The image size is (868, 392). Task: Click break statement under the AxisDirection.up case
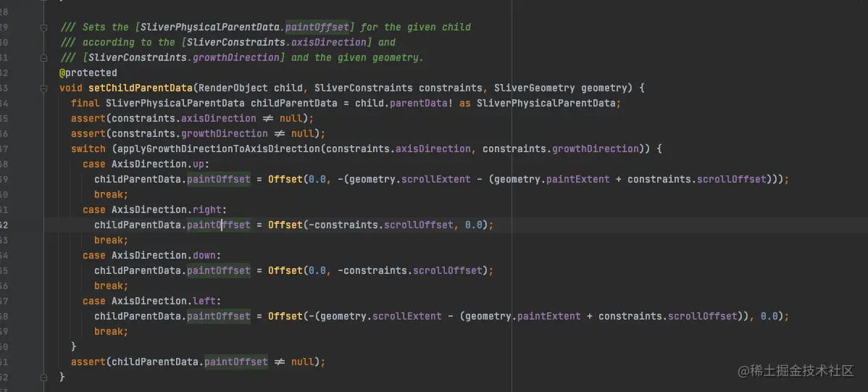pos(112,194)
